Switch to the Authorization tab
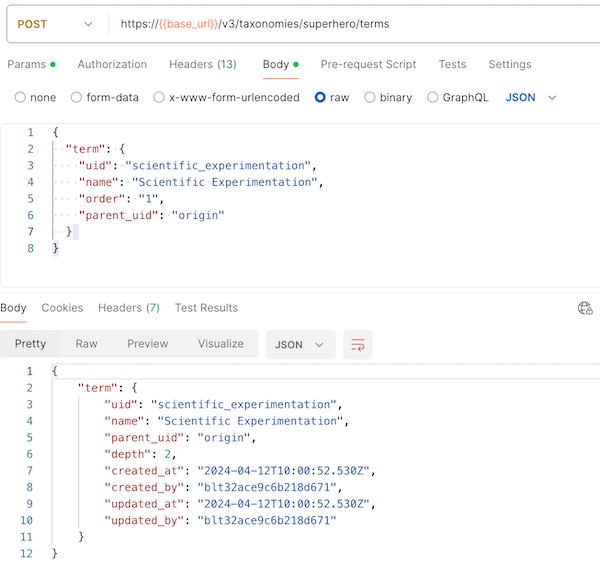 coord(112,64)
